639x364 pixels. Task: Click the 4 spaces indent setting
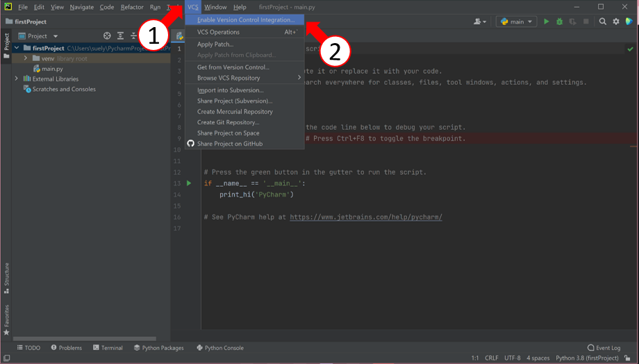click(x=538, y=358)
